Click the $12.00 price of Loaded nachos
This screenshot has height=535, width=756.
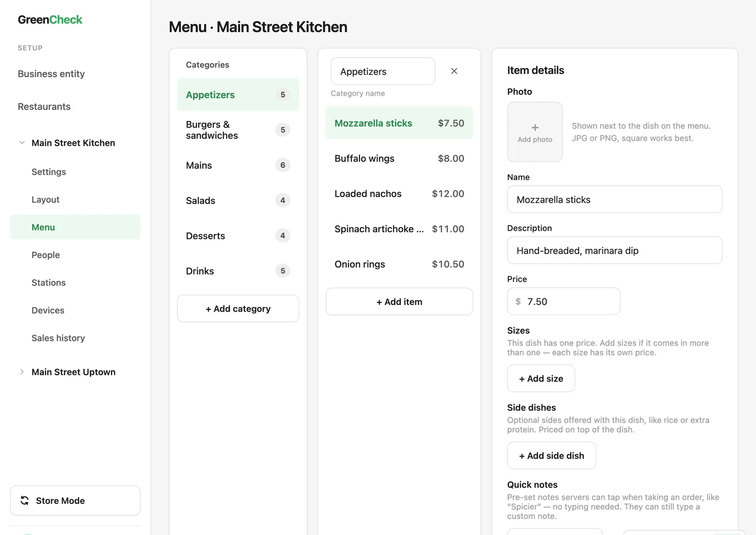pos(448,194)
